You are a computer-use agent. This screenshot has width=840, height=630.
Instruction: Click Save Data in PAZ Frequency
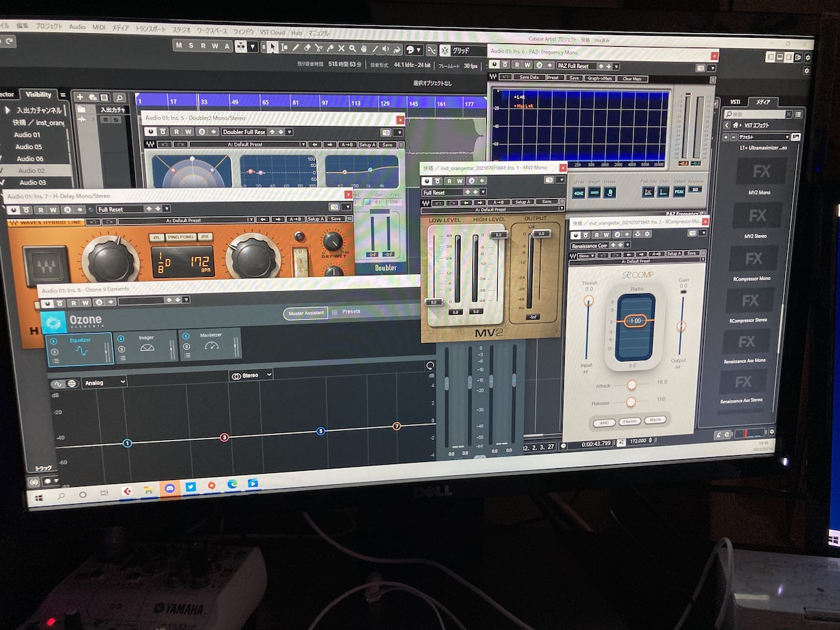coord(529,78)
